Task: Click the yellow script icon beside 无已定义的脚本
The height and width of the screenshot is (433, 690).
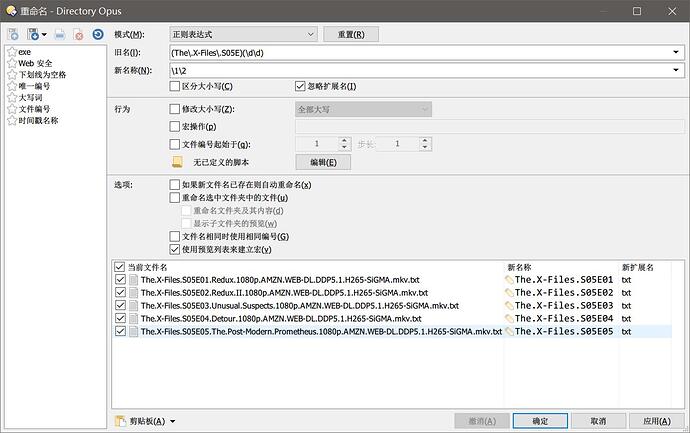Action: click(x=177, y=162)
